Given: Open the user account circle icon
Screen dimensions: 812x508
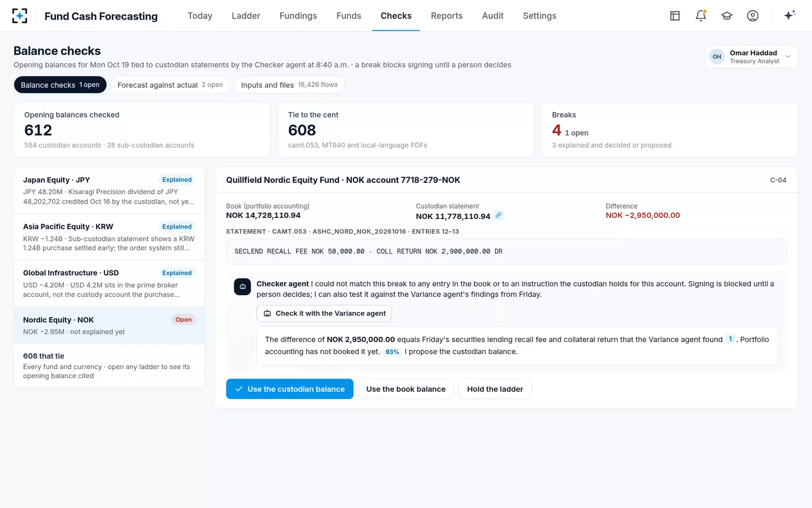Looking at the screenshot, I should (x=753, y=16).
